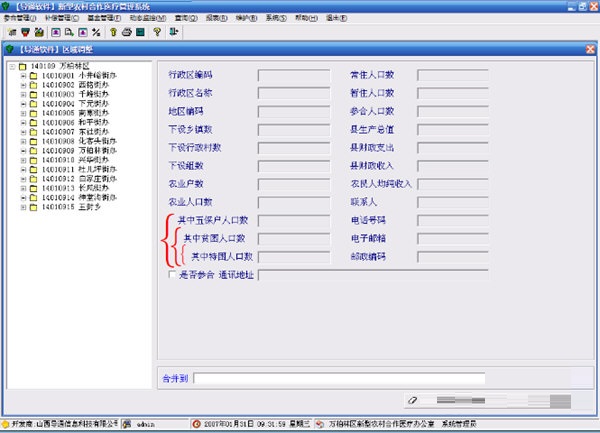This screenshot has width=600, height=433.
Task: Click the 合并到 input field
Action: pyautogui.click(x=339, y=378)
